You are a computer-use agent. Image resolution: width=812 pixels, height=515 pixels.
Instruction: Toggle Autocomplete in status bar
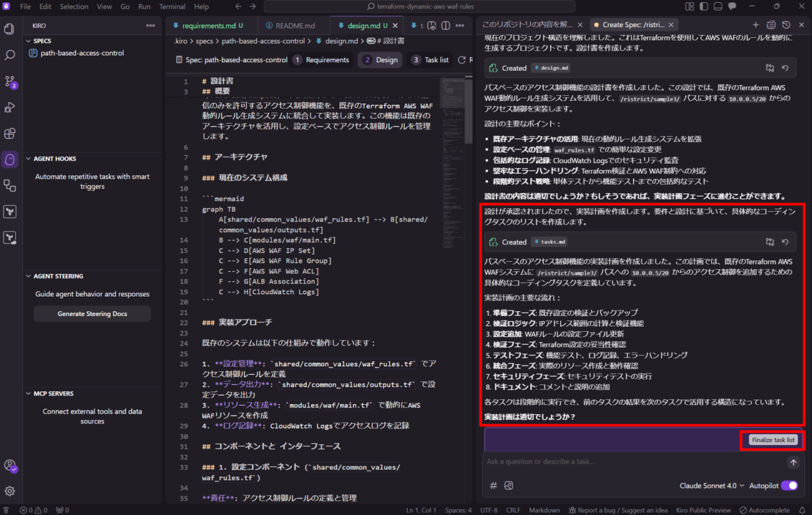(x=764, y=510)
